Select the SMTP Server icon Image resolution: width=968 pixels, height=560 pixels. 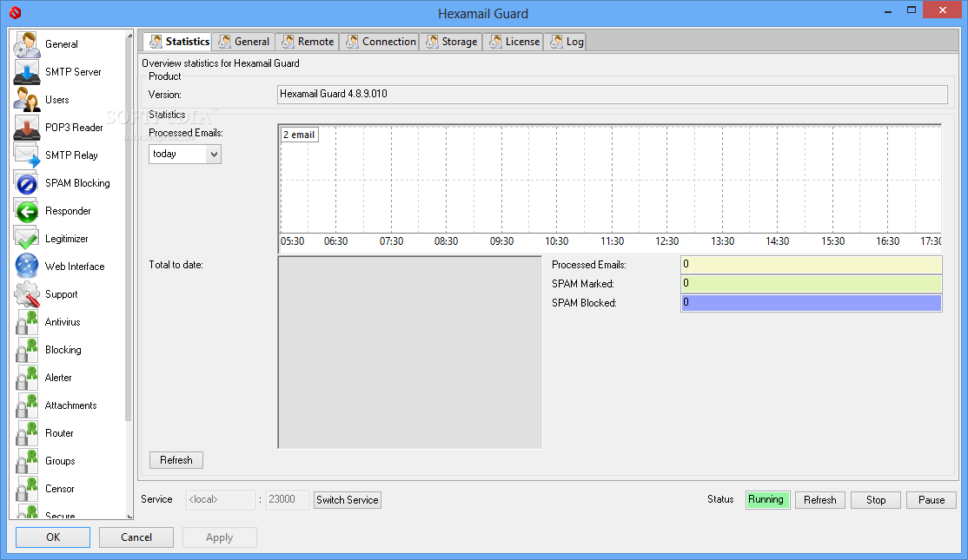(x=27, y=72)
